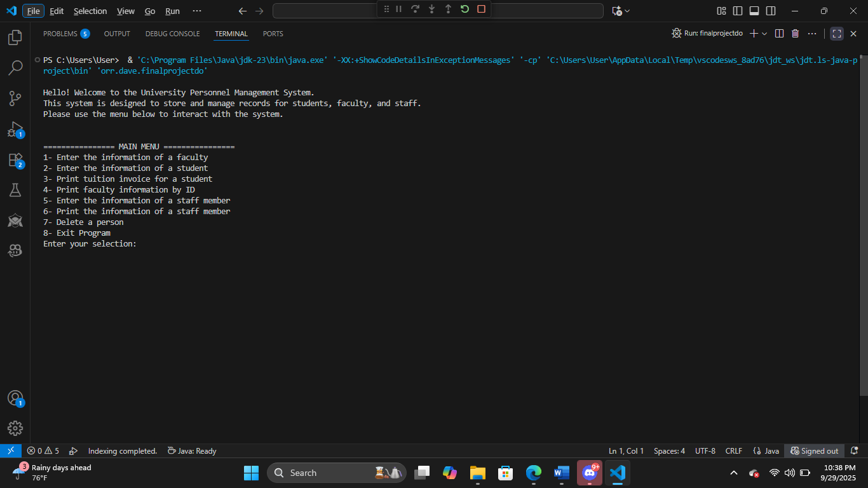This screenshot has height=488, width=868.
Task: Click the status bar debug launch icon
Action: click(x=73, y=451)
